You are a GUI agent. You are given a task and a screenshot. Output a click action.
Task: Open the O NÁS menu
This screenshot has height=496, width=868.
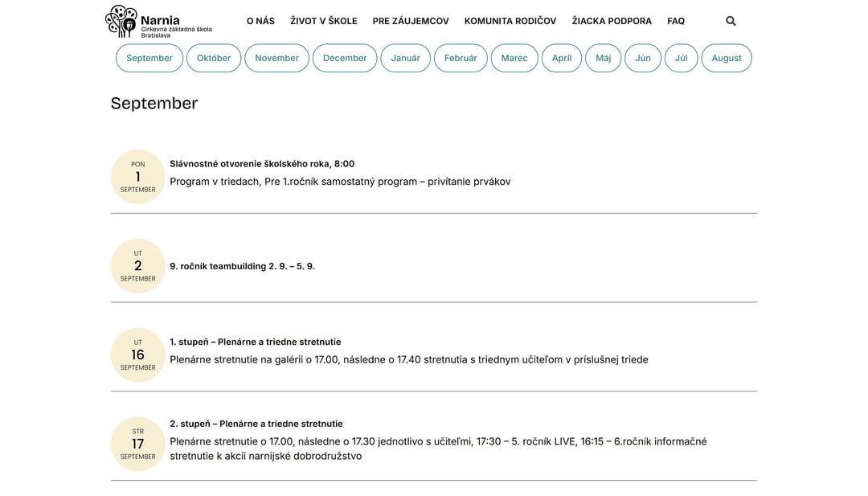[x=260, y=21]
